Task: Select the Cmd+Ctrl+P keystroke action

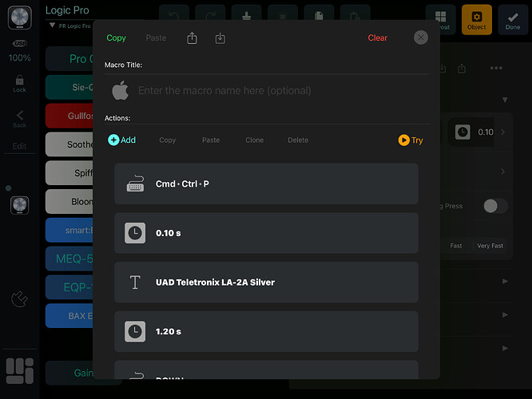Action: pyautogui.click(x=266, y=184)
